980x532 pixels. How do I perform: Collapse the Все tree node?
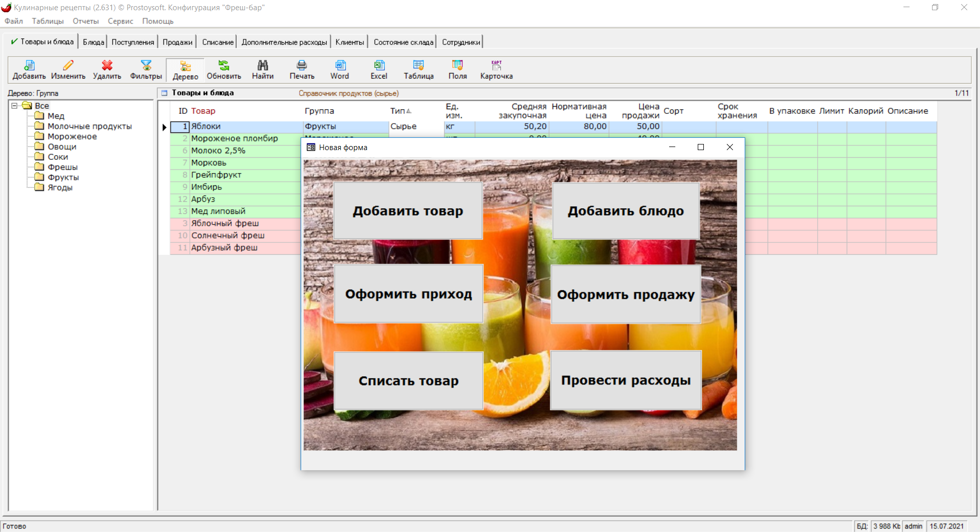pos(15,106)
